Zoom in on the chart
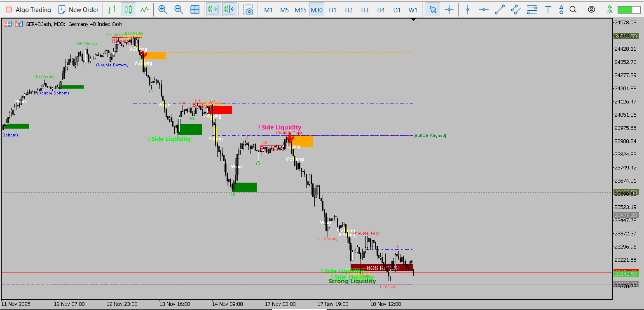 163,9
